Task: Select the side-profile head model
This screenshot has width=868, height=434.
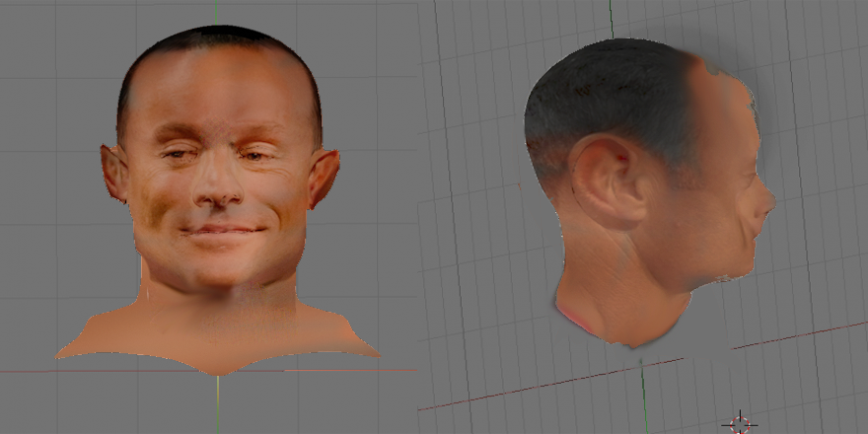Action: (650, 191)
